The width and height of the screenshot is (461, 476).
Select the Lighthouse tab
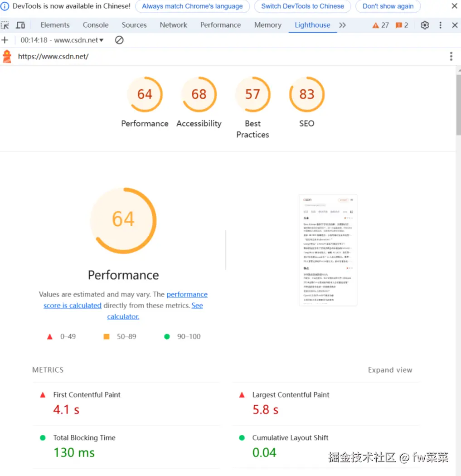[x=312, y=25]
